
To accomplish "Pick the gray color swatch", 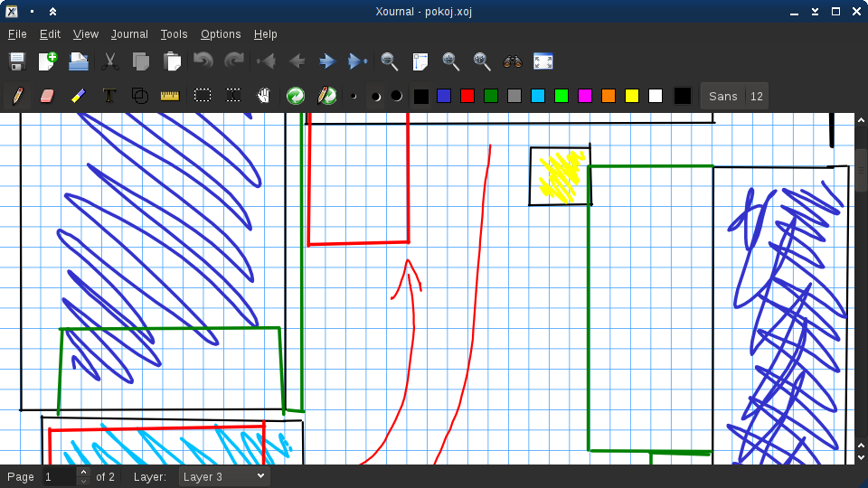I will (x=514, y=97).
